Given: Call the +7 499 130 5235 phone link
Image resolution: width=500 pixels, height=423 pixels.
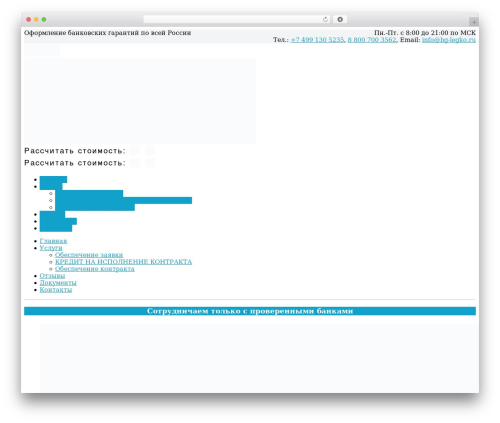Looking at the screenshot, I should coord(317,40).
